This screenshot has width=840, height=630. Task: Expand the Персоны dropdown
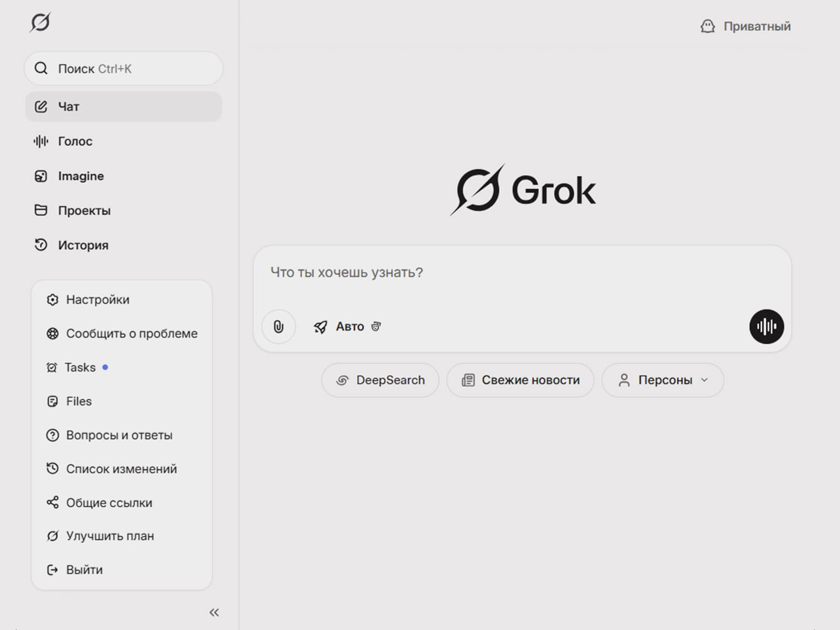tap(662, 380)
